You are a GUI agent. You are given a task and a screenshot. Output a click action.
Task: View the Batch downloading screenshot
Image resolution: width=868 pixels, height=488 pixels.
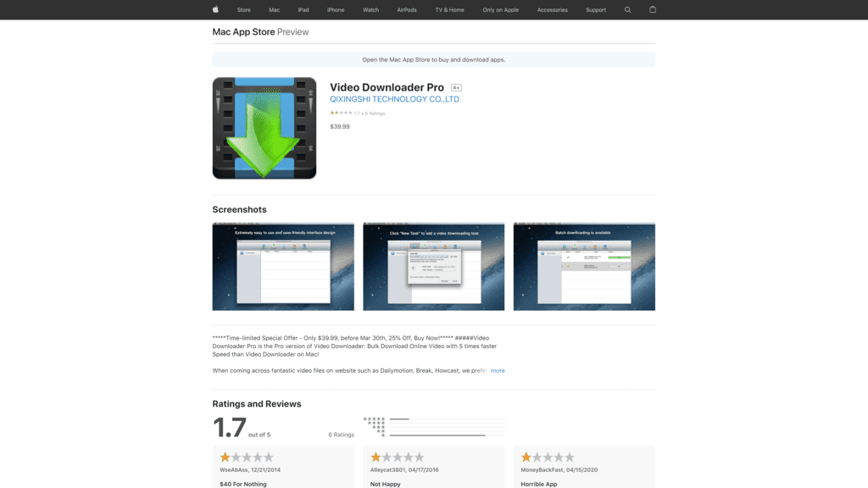pos(584,267)
